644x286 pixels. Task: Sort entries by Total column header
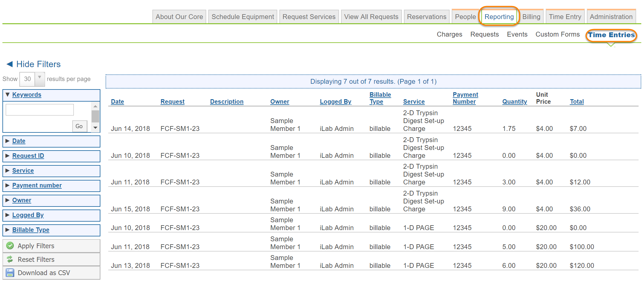click(577, 102)
